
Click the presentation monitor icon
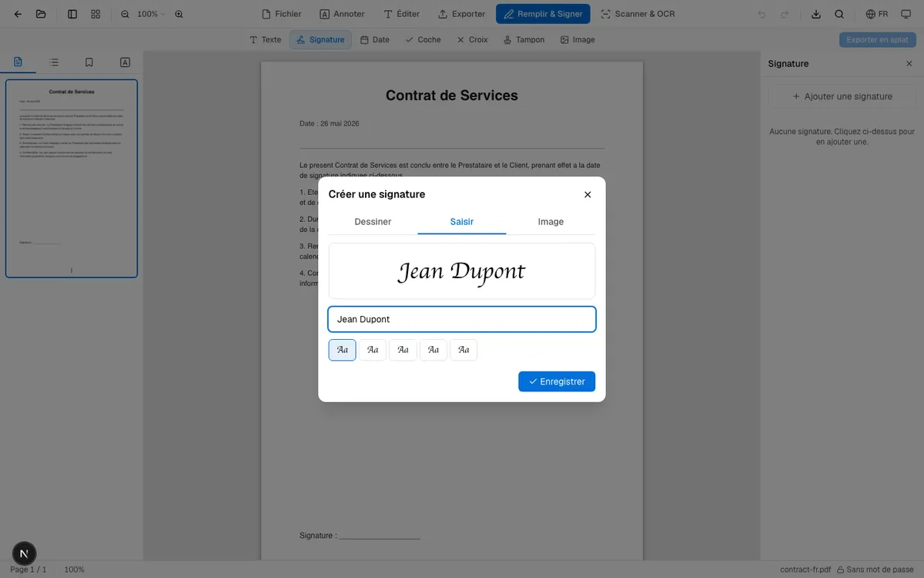point(906,14)
